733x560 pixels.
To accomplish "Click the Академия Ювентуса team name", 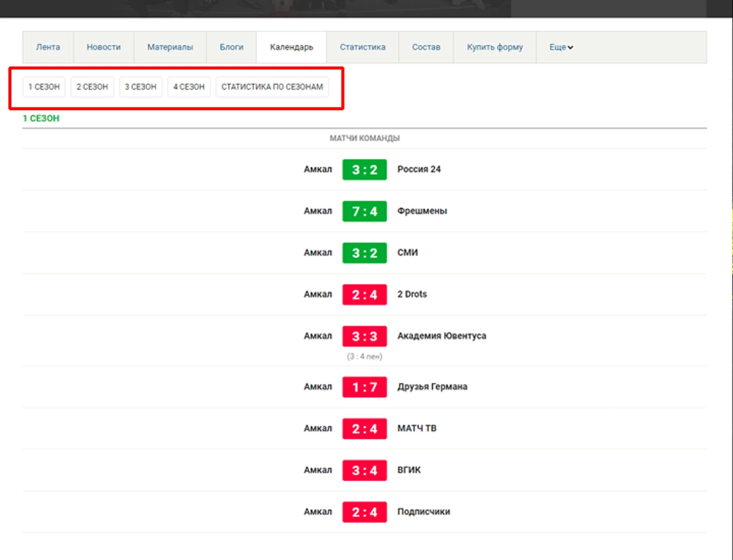I will pos(441,336).
